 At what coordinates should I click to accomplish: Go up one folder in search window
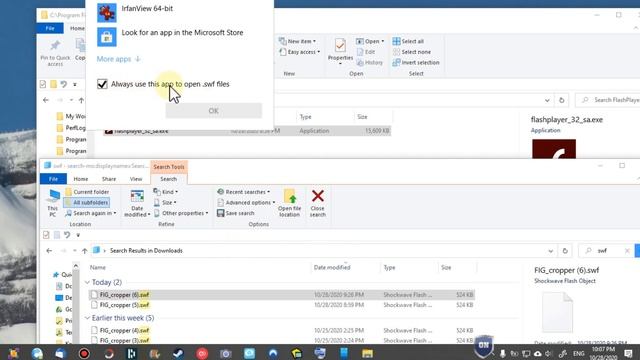point(84,251)
